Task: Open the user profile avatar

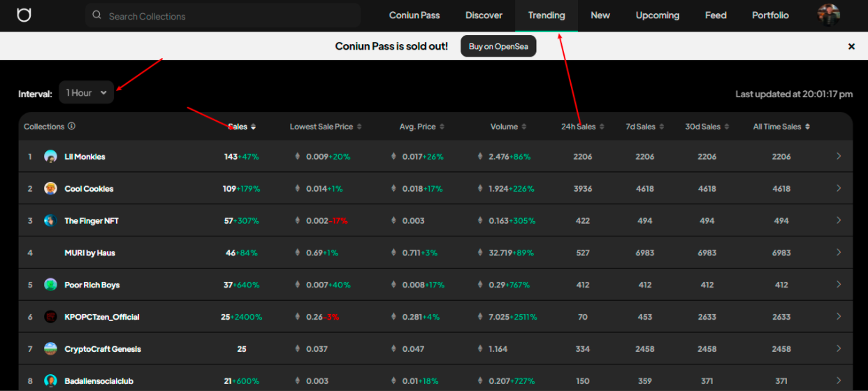Action: [828, 15]
